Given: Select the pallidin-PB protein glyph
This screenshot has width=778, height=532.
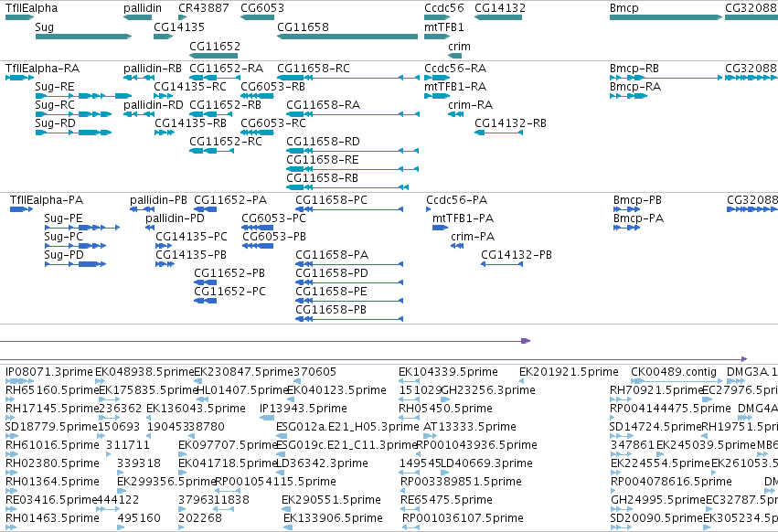Looking at the screenshot, I should tap(142, 209).
